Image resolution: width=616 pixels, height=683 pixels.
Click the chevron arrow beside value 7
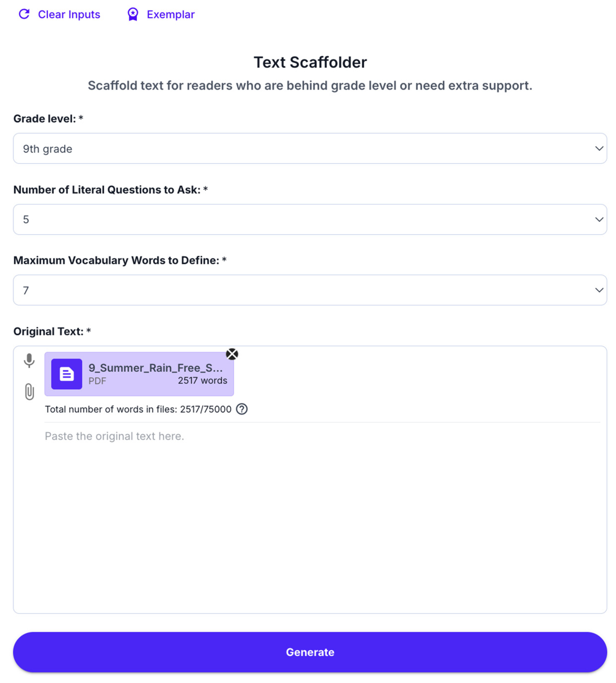[x=599, y=290]
